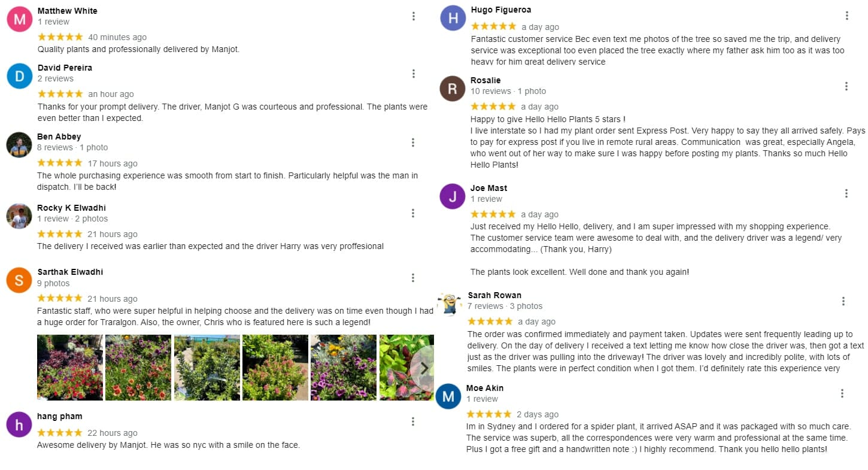Click Matthew White's pink M avatar
This screenshot has height=470, width=868.
click(x=19, y=19)
